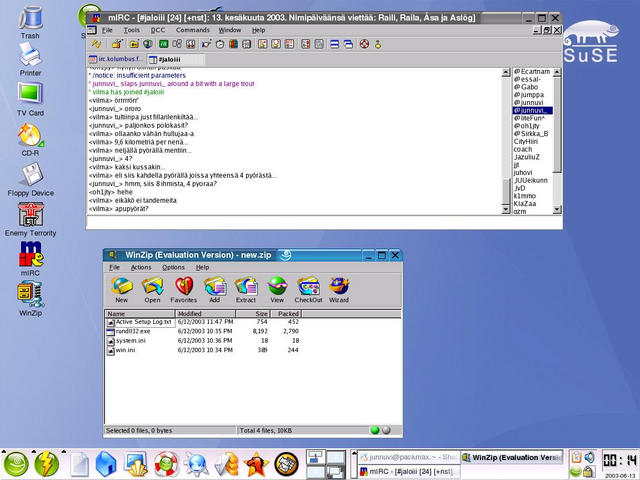Open mIRC Tools menu
This screenshot has height=480, width=640.
click(131, 30)
